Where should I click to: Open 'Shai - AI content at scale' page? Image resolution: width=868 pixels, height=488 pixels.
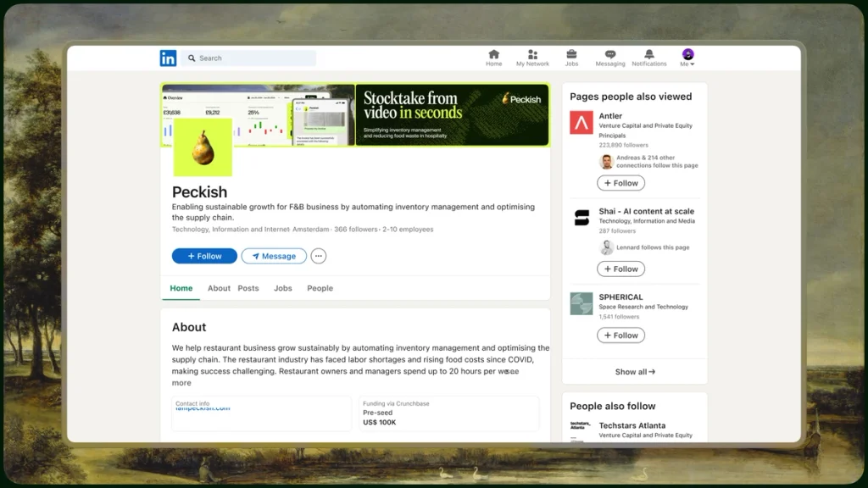pos(646,211)
